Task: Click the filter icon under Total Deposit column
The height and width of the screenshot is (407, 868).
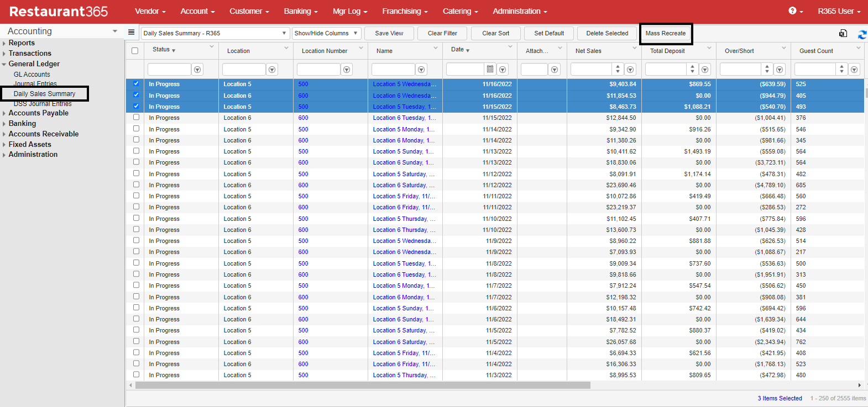Action: pos(705,70)
